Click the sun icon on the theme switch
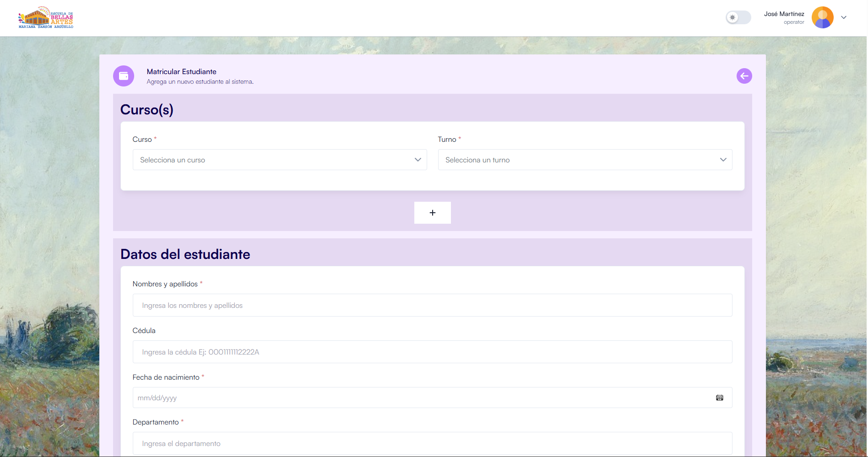Image resolution: width=868 pixels, height=457 pixels. pos(733,17)
